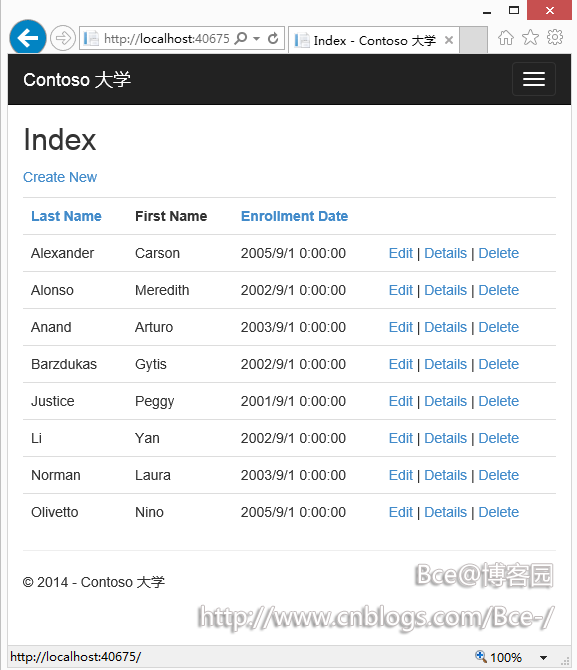Open the browser Home icon
The width and height of the screenshot is (577, 670).
pyautogui.click(x=506, y=38)
